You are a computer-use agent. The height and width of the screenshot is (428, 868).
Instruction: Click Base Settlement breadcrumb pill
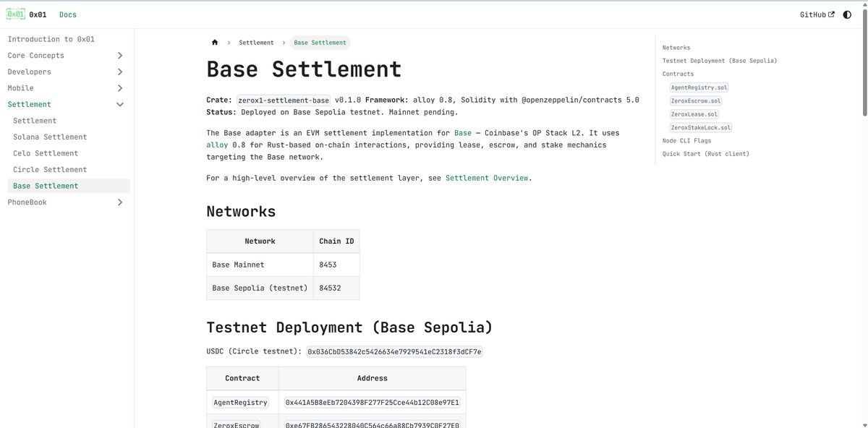click(x=320, y=43)
